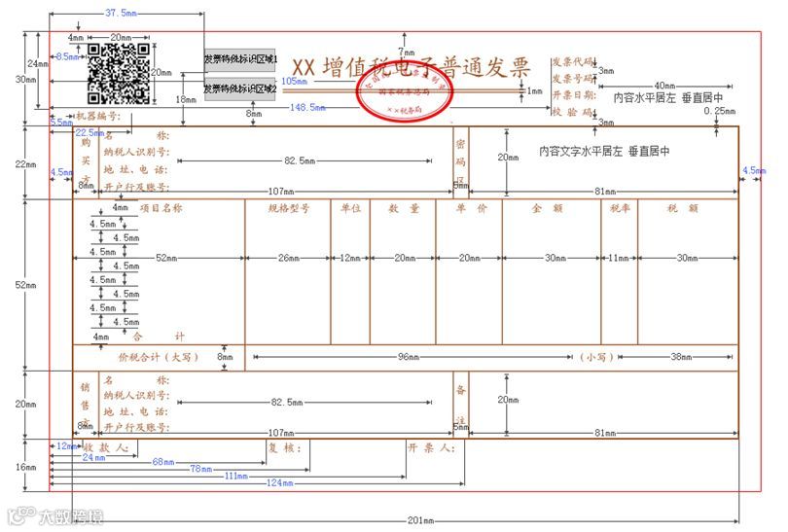Click the 68mm dimension label
The height and width of the screenshot is (532, 788).
163,462
